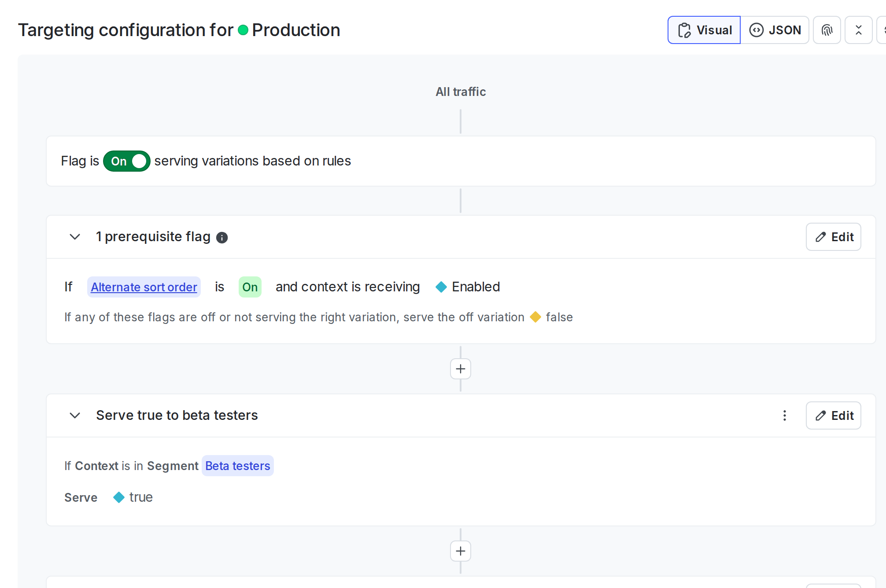Click the plus button below beta testers rule
This screenshot has width=886, height=588.
pos(460,551)
